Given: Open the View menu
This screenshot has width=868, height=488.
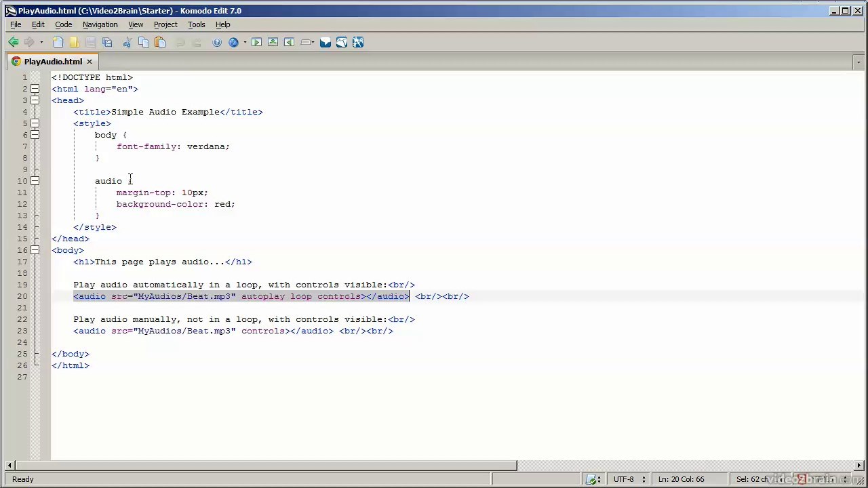Looking at the screenshot, I should tap(136, 24).
